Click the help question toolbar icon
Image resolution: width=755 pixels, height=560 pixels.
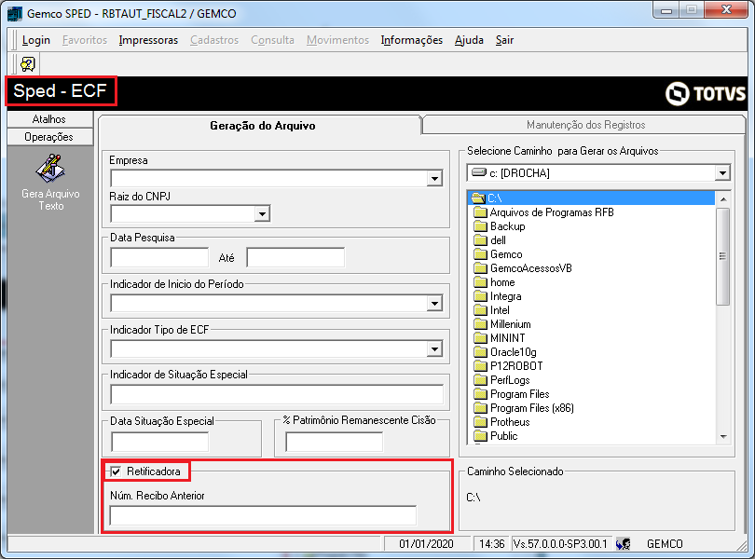pyautogui.click(x=28, y=64)
